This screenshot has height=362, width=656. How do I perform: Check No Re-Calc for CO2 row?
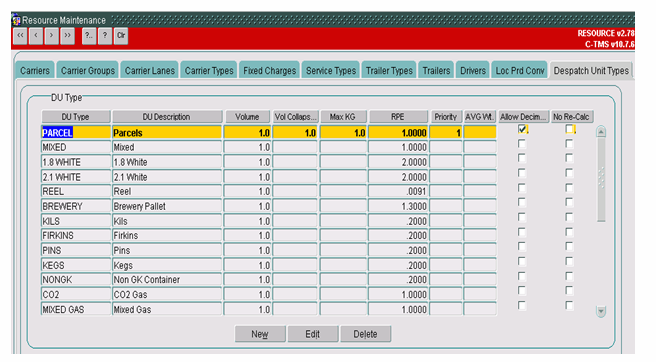point(569,290)
